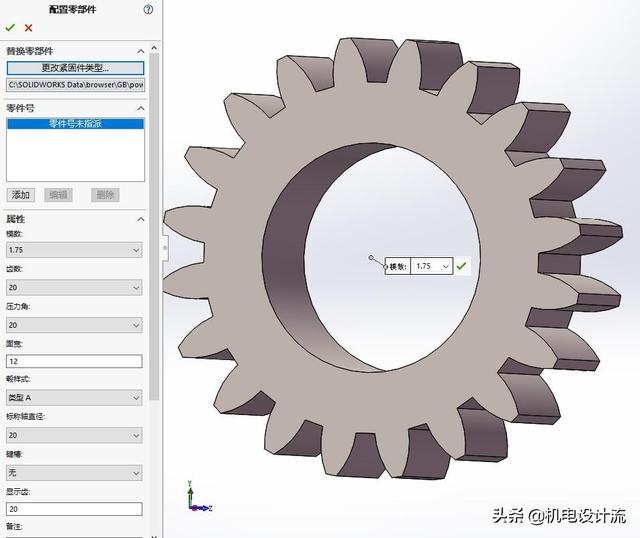
Task: Click the 更改紧固件类型 button
Action: pos(75,68)
